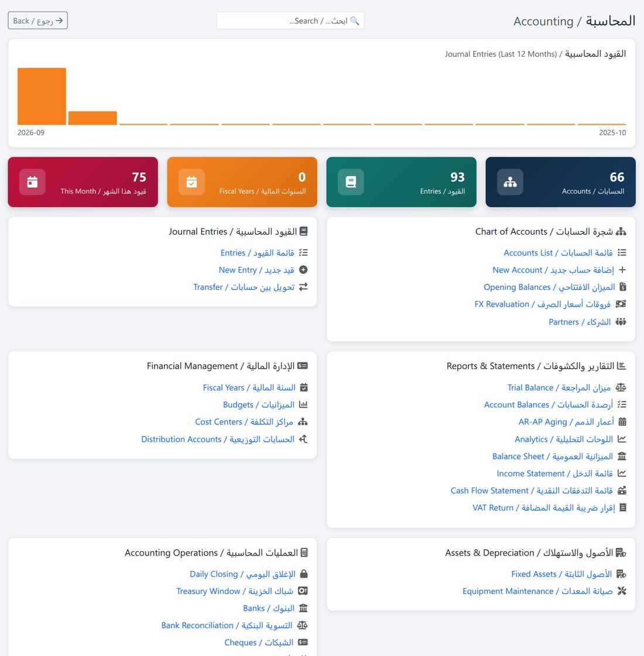
Task: Click the safe icon beside Treasury Window
Action: point(303,590)
